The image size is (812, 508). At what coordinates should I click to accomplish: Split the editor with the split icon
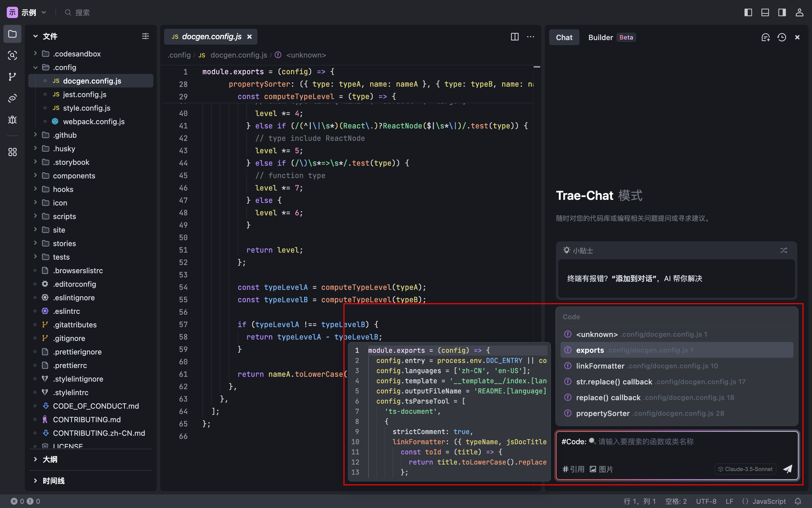point(515,37)
